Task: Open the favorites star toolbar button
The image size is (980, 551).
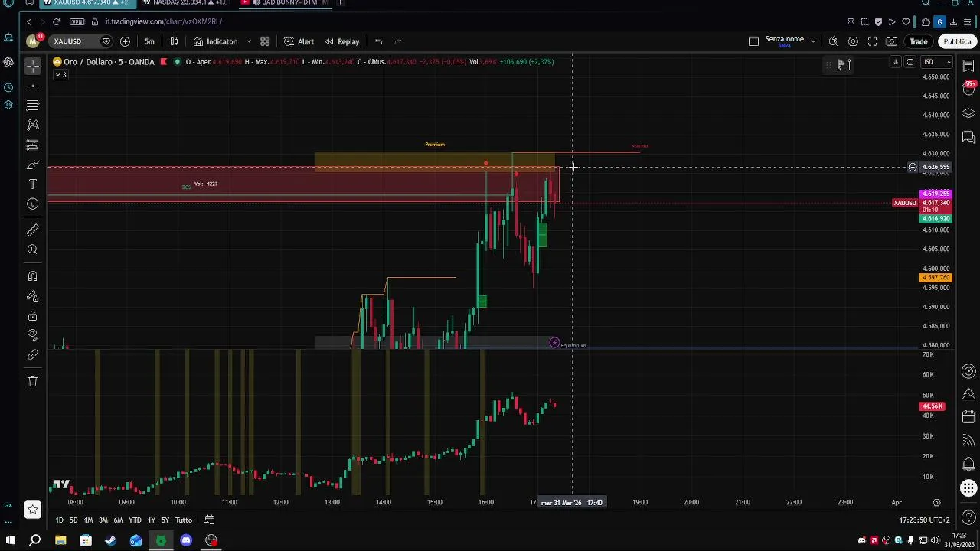Action: [32, 509]
